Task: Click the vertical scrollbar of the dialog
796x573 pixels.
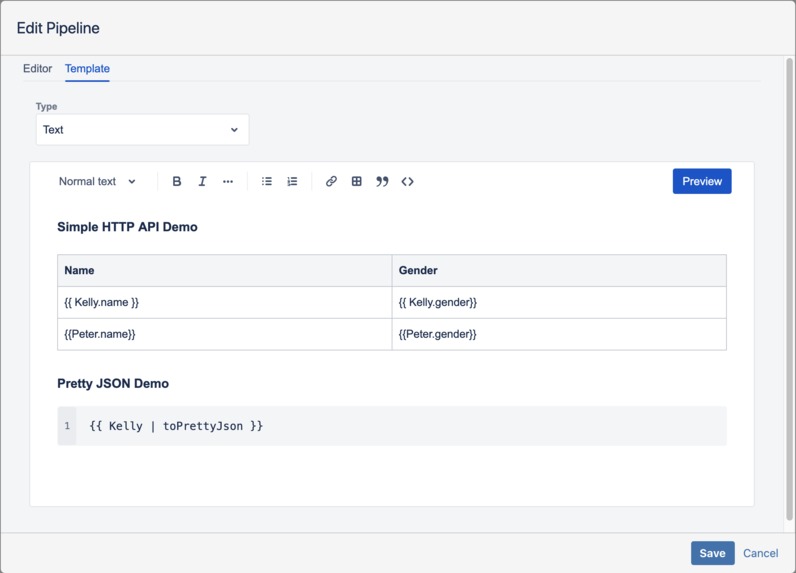Action: [x=789, y=289]
